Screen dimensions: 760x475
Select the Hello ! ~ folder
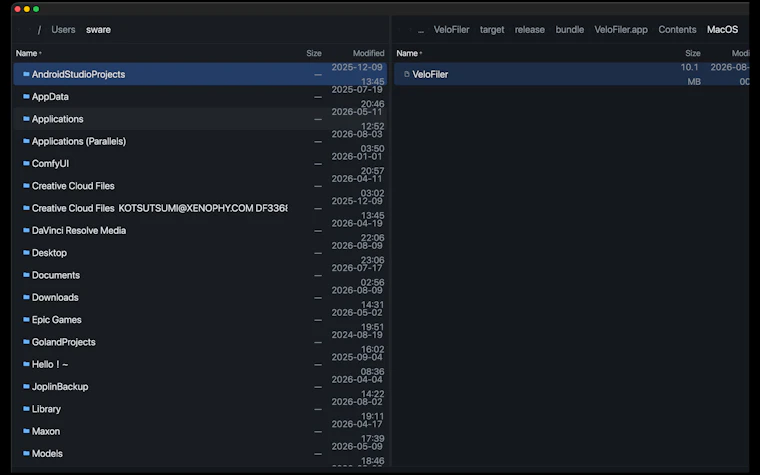[x=200, y=364]
